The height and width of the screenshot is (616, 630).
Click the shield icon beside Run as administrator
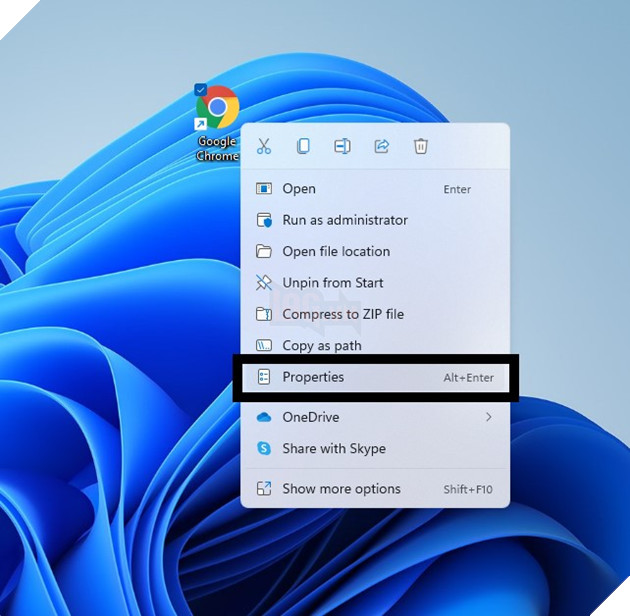pyautogui.click(x=264, y=220)
